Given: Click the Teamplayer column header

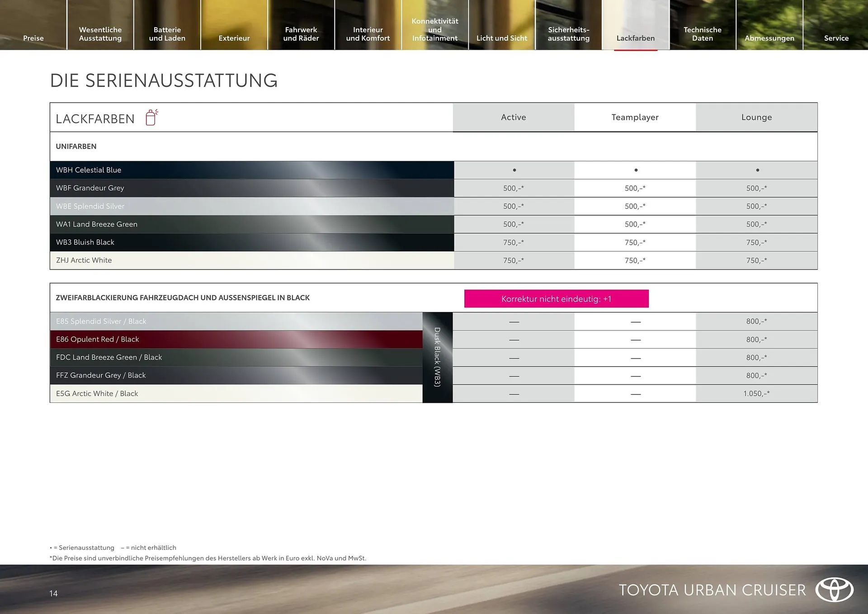Looking at the screenshot, I should tap(635, 117).
